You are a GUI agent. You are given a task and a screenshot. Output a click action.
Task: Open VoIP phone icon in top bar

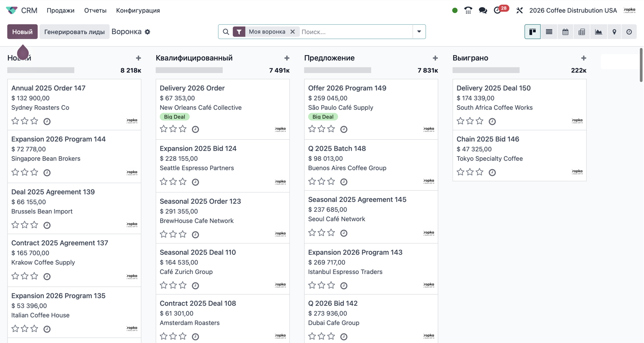[x=468, y=10]
